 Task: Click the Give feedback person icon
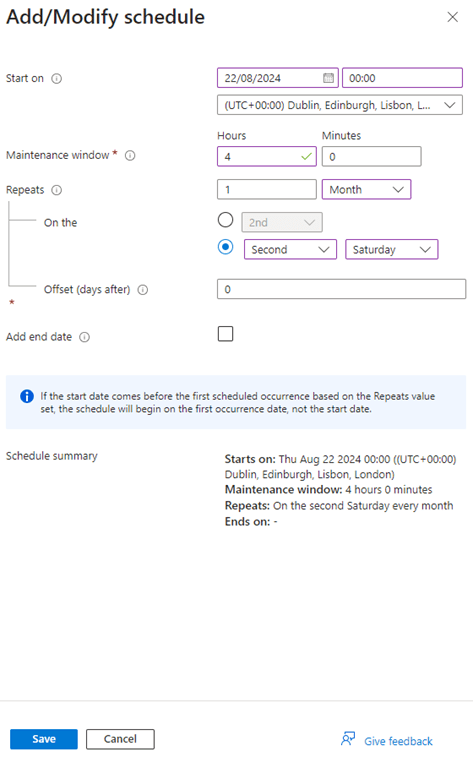click(x=348, y=739)
